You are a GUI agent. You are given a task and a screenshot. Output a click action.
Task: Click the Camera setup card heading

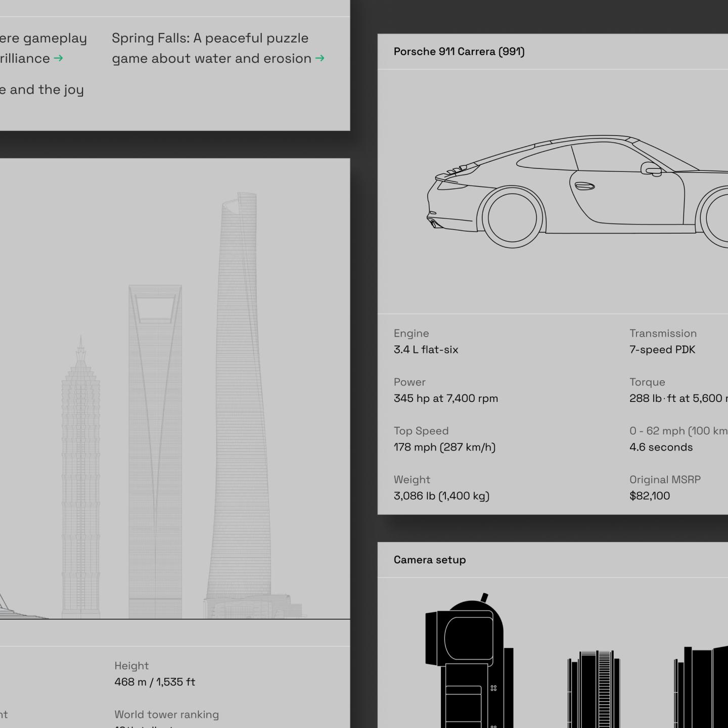coord(430,560)
